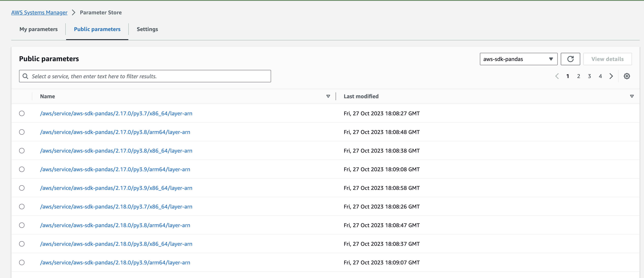
Task: Go to page 2 of results
Action: [578, 76]
